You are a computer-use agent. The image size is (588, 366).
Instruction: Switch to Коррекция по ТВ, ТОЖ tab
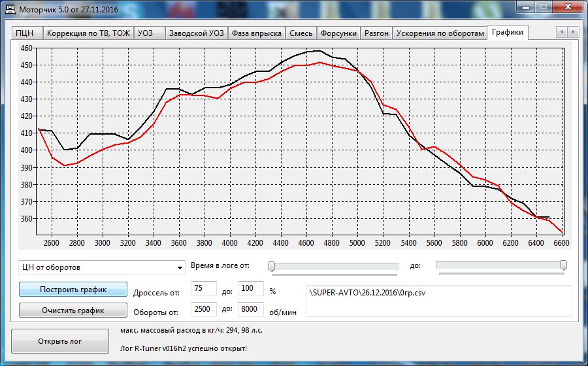pyautogui.click(x=88, y=33)
